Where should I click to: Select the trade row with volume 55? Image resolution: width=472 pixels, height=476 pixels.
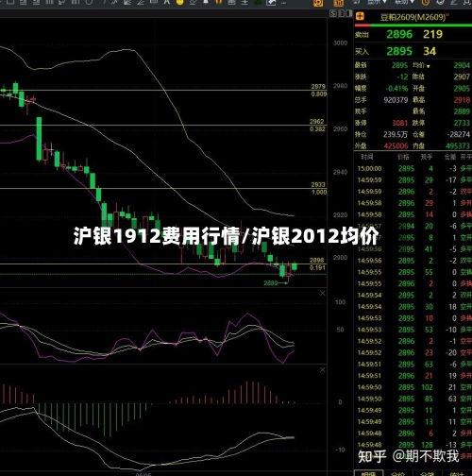[413, 272]
